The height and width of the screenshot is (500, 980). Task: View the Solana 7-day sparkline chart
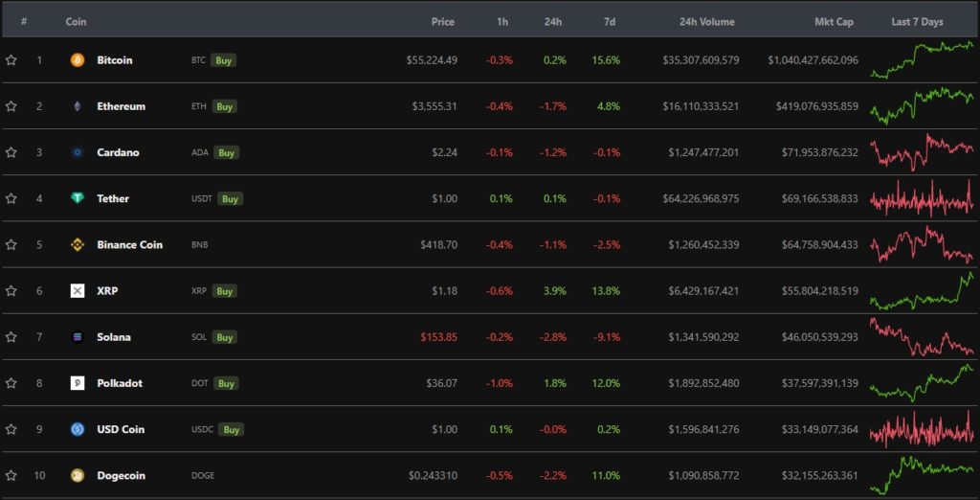(922, 337)
